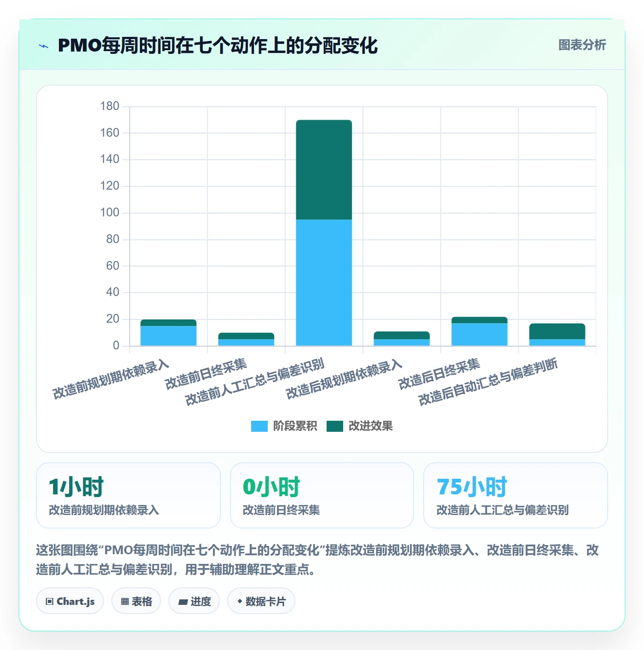Click the square icon in Chart.js chip
Image resolution: width=644 pixels, height=650 pixels.
tap(50, 602)
